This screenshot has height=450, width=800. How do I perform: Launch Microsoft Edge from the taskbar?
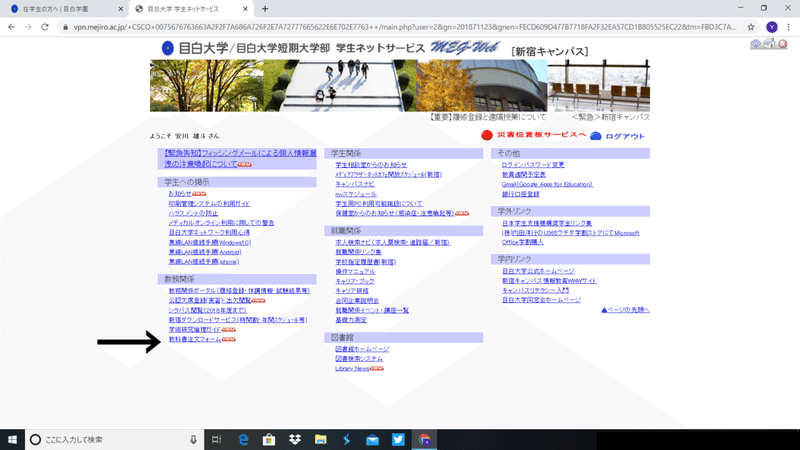coord(243,439)
